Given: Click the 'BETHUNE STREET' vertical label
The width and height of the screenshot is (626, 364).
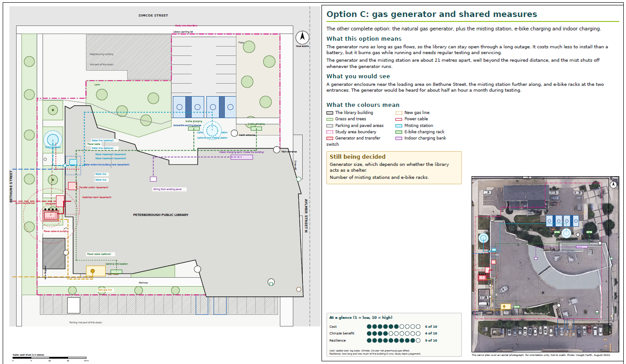Looking at the screenshot, I should tap(11, 186).
